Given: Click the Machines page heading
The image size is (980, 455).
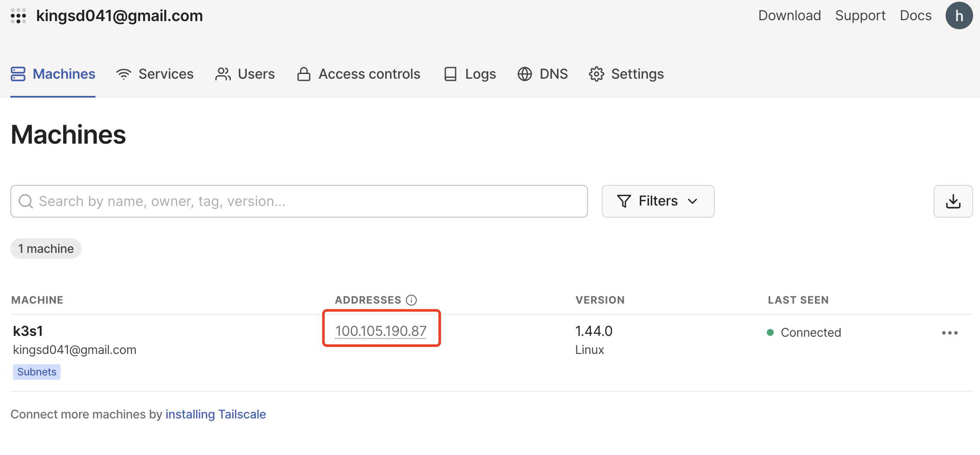Looking at the screenshot, I should point(68,135).
